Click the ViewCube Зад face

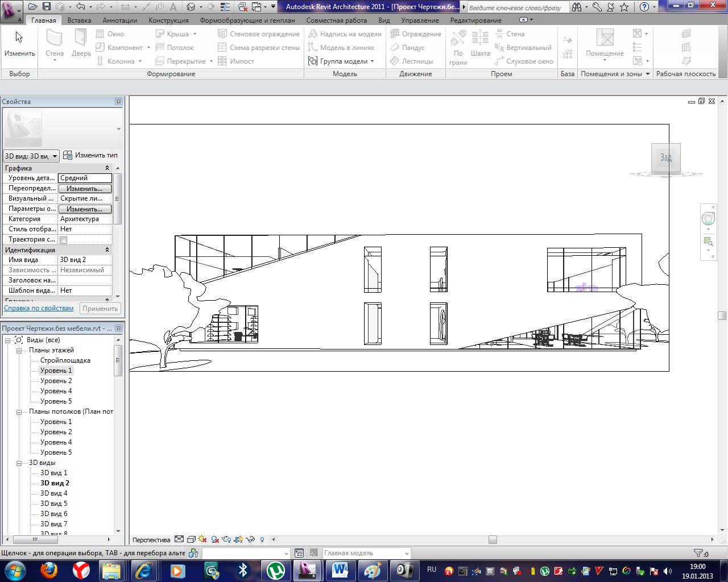666,157
